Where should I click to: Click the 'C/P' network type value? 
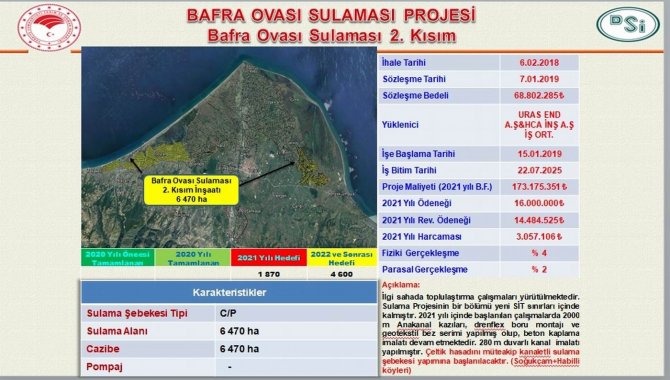coord(228,313)
